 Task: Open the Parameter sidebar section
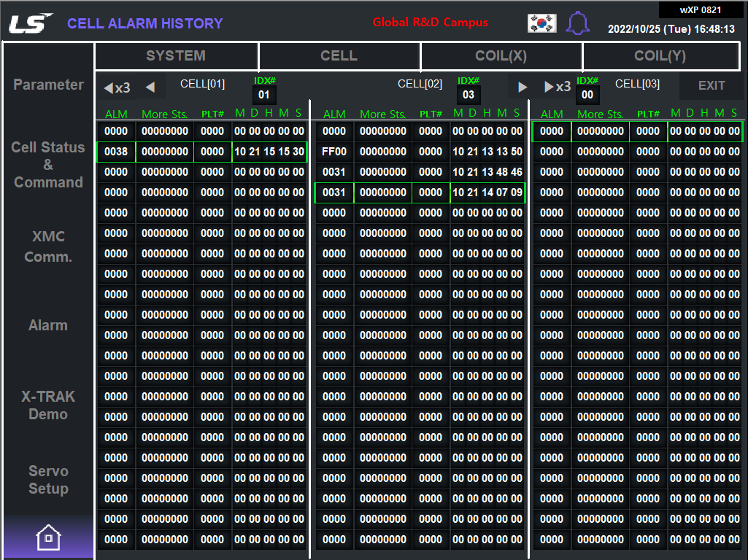pos(47,85)
